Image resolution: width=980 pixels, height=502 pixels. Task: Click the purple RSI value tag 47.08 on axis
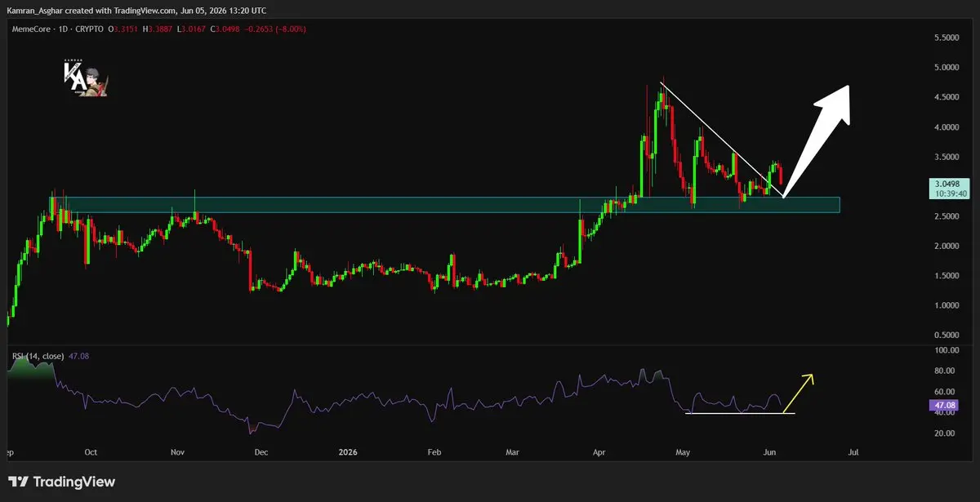(x=946, y=404)
